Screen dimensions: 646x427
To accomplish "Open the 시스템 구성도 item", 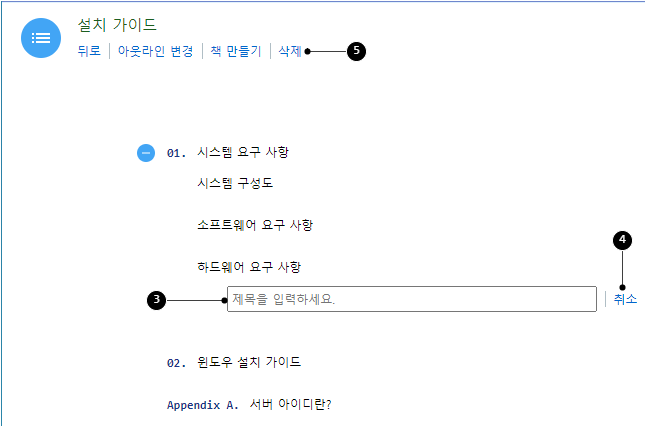I will [x=235, y=183].
